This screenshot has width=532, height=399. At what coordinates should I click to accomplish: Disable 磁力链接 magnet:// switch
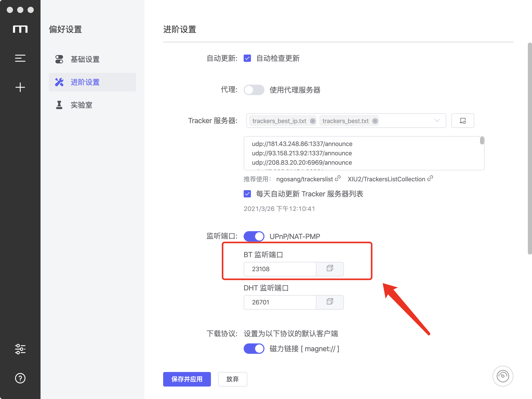pos(254,349)
